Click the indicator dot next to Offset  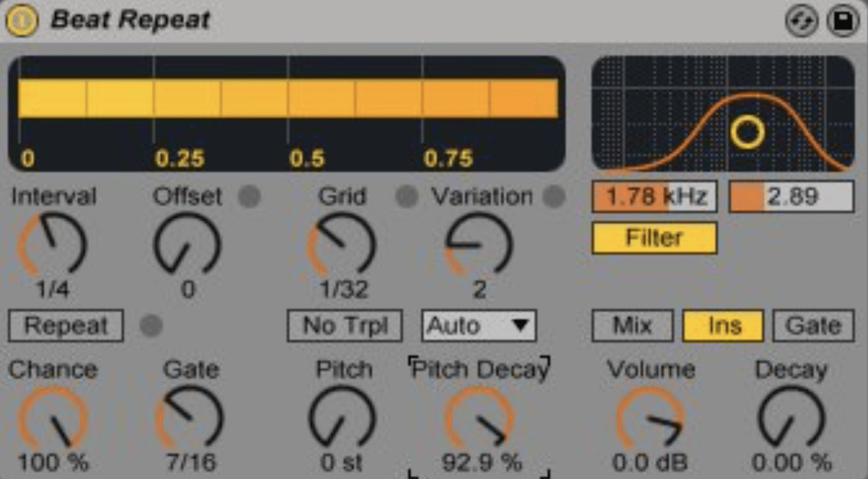click(249, 196)
